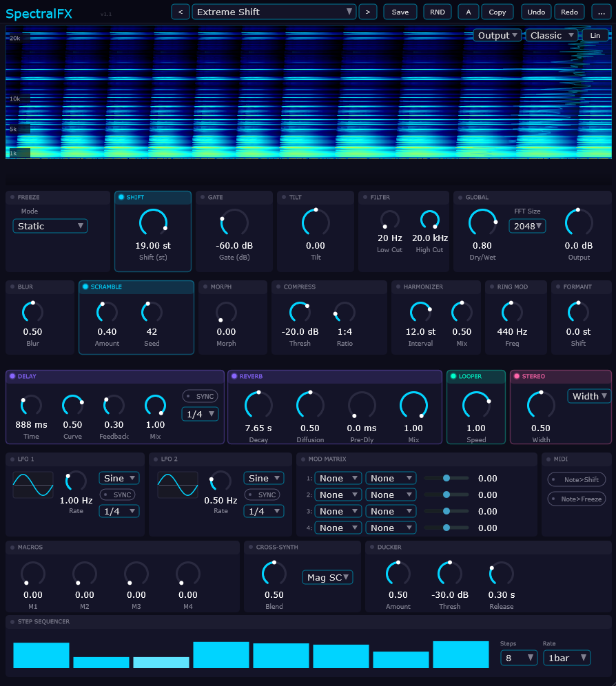Open LFO 2 Sine shape dropdown

(x=264, y=478)
